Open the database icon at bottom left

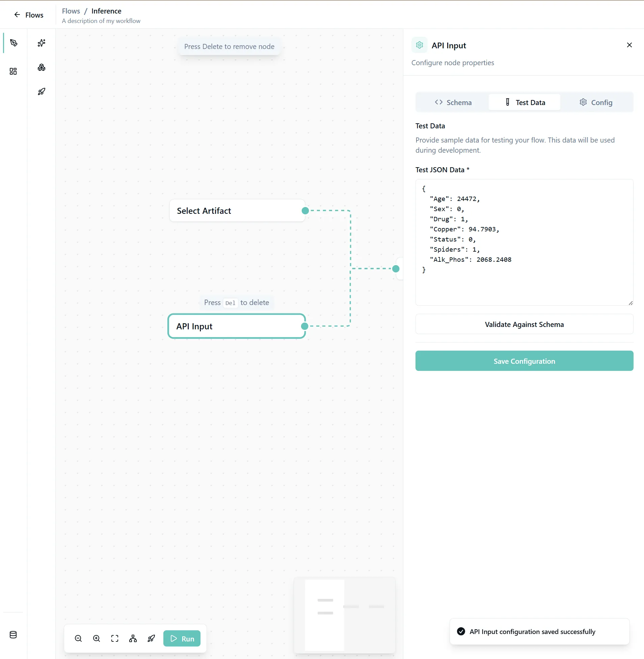[13, 635]
